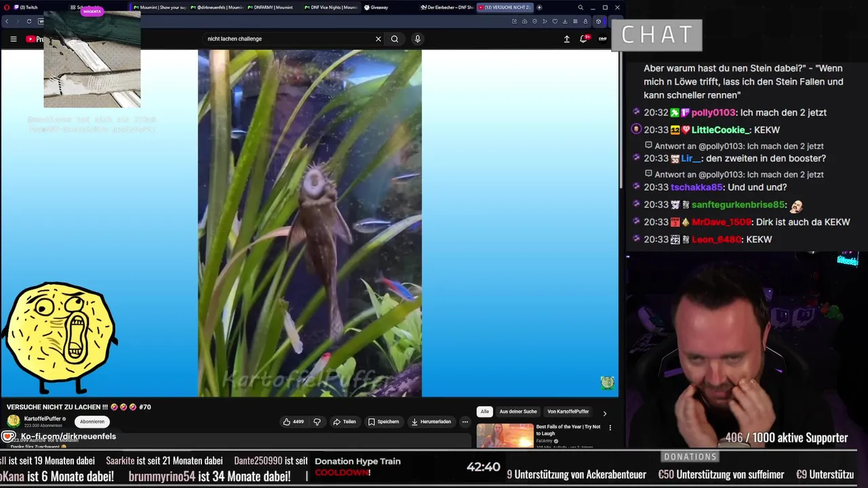Click polly0103's username in chat
Viewport: 868px width, 488px height.
[x=713, y=113]
